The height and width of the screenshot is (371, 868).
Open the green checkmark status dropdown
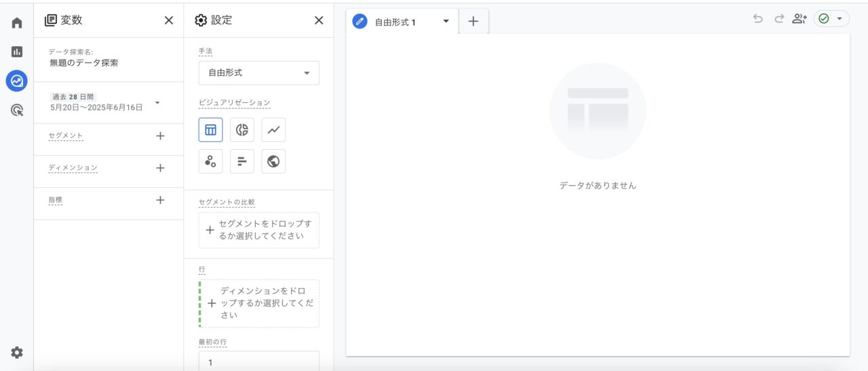(x=831, y=19)
